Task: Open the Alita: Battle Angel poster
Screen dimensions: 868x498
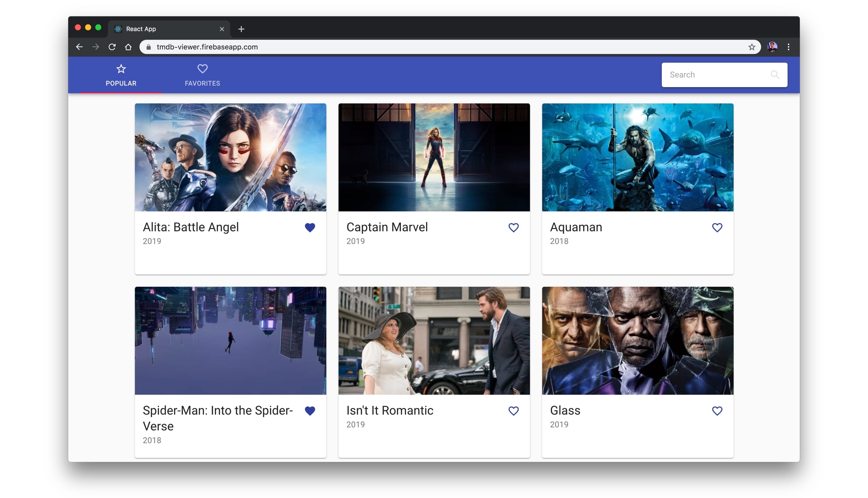Action: click(230, 157)
